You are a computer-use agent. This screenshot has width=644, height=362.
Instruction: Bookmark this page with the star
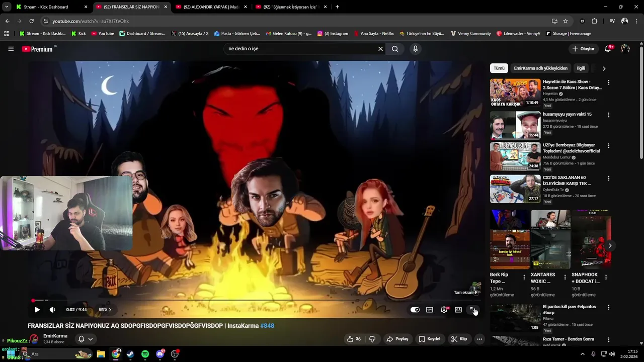point(566,21)
